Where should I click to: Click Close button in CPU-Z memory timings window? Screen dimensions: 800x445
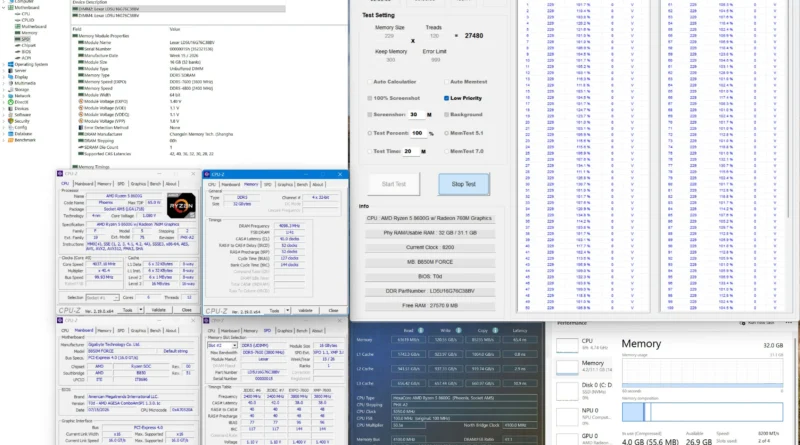[x=333, y=310]
